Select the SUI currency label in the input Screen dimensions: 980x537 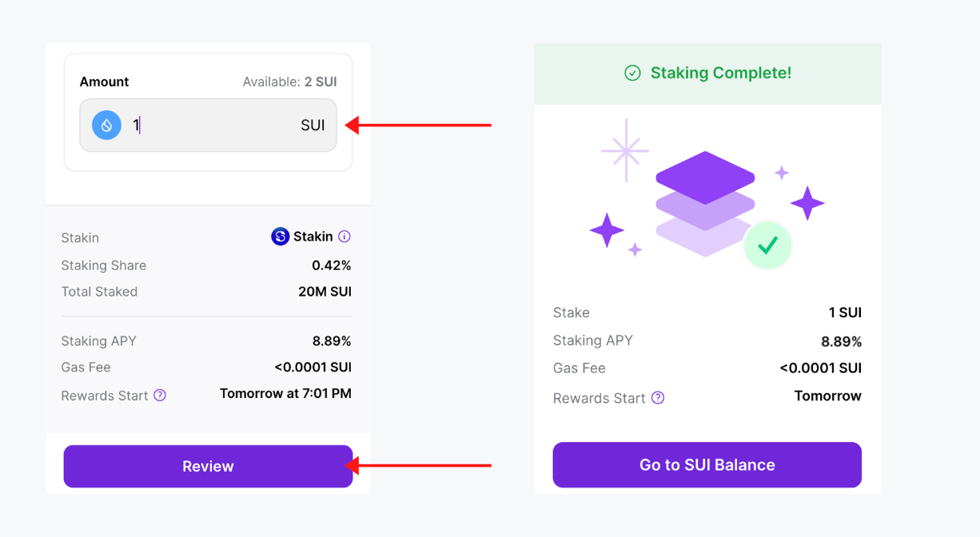[313, 125]
